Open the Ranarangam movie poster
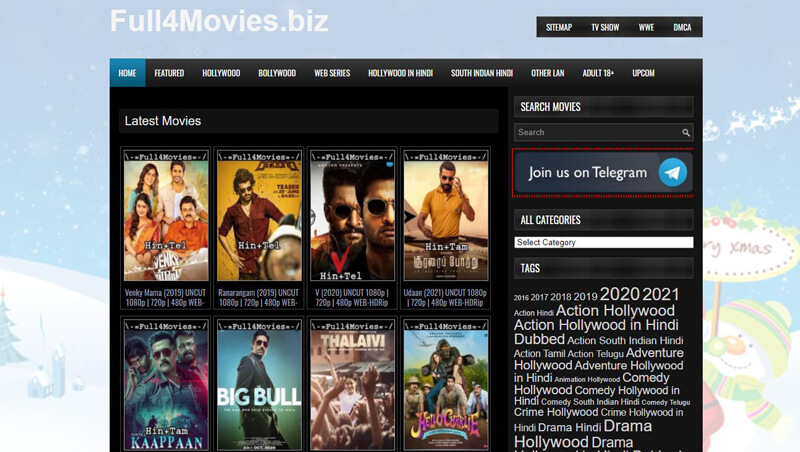 pyautogui.click(x=259, y=216)
